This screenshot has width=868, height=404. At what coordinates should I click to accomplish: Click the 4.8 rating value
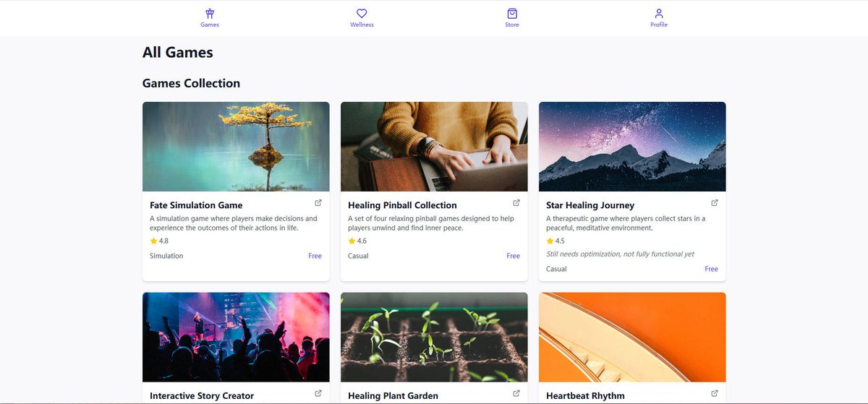tap(163, 241)
